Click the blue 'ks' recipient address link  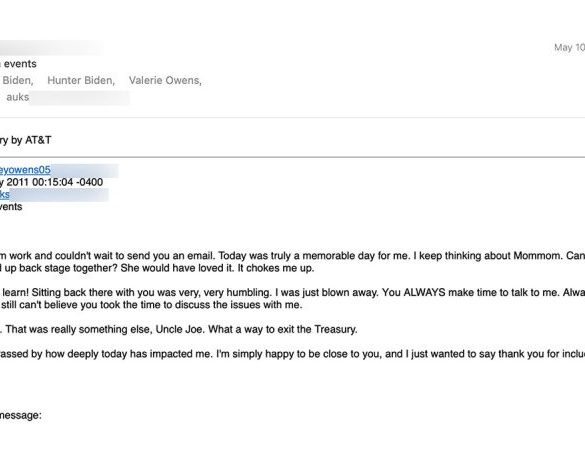[x=4, y=194]
